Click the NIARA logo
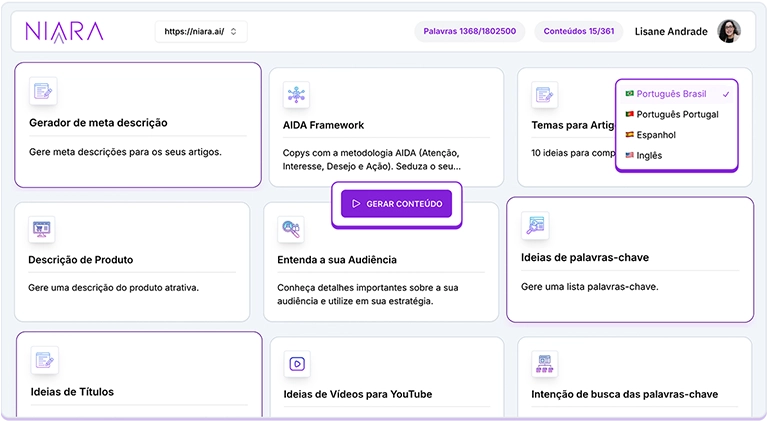 64,32
